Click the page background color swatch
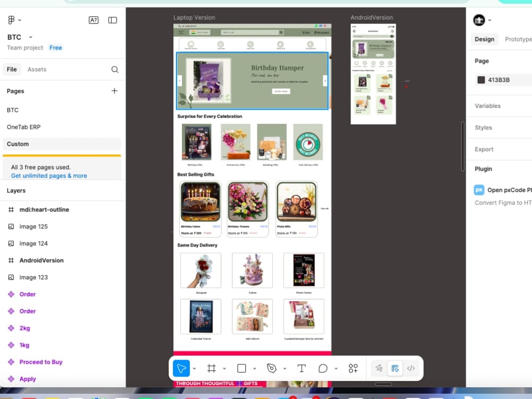532x399 pixels. (x=481, y=80)
